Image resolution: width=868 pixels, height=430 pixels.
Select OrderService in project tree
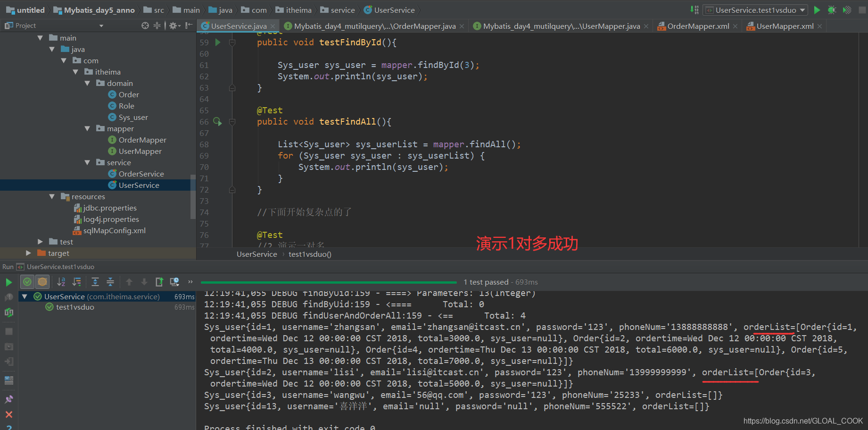click(141, 174)
